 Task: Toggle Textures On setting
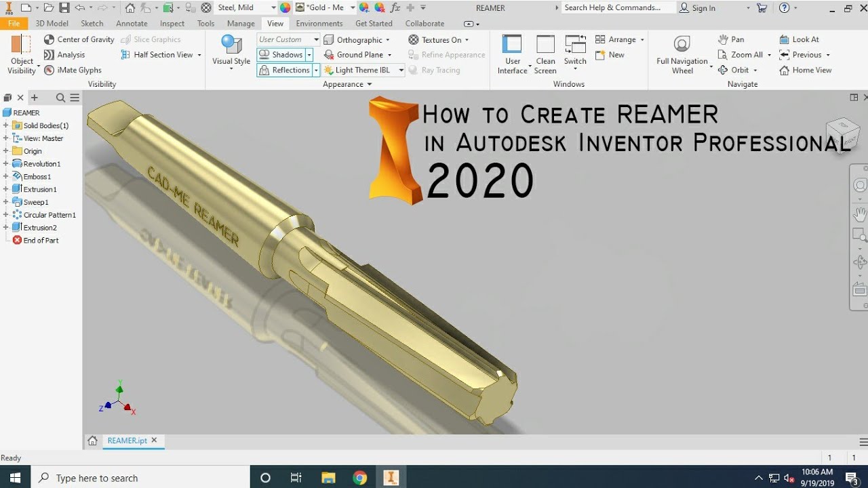pos(438,40)
